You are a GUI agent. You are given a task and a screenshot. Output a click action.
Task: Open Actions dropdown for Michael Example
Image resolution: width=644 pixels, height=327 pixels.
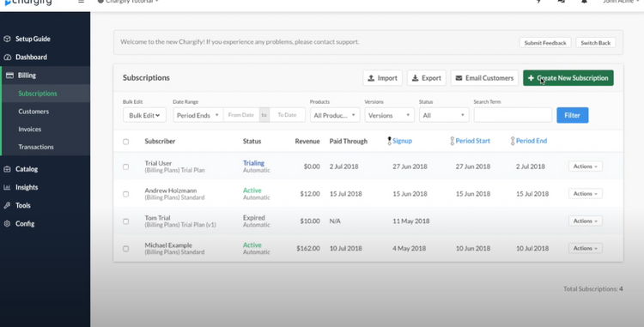586,248
